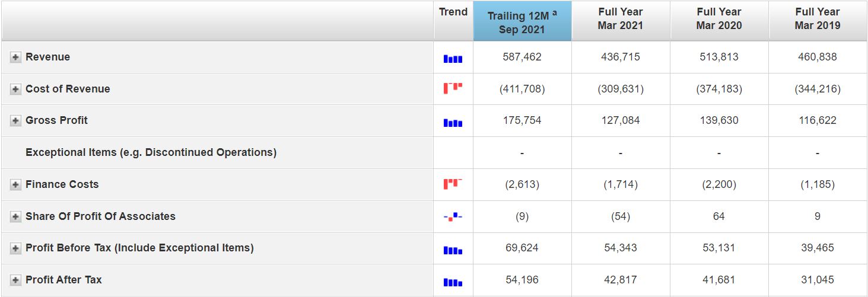
Task: Select the Full Year Mar 2020 column header
Action: click(x=719, y=19)
